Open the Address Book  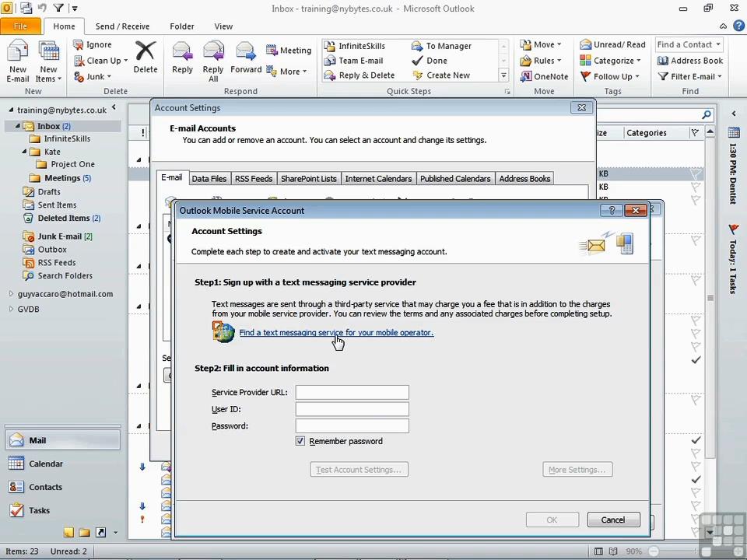click(x=690, y=61)
